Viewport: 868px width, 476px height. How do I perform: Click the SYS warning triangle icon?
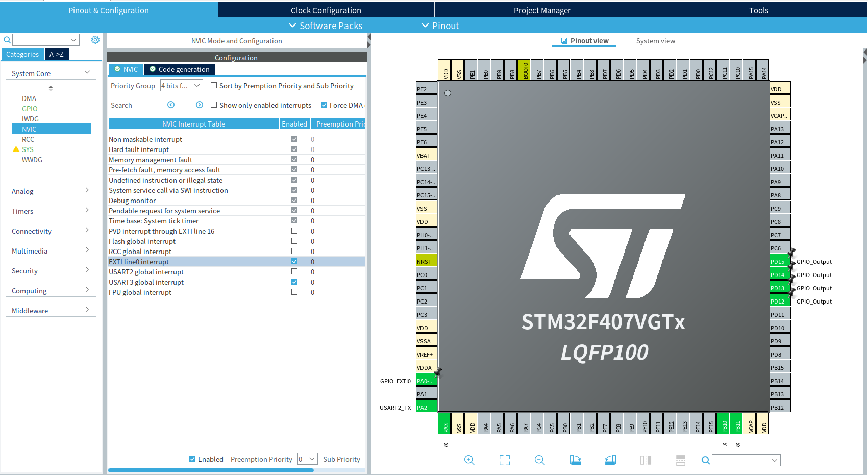pyautogui.click(x=16, y=149)
